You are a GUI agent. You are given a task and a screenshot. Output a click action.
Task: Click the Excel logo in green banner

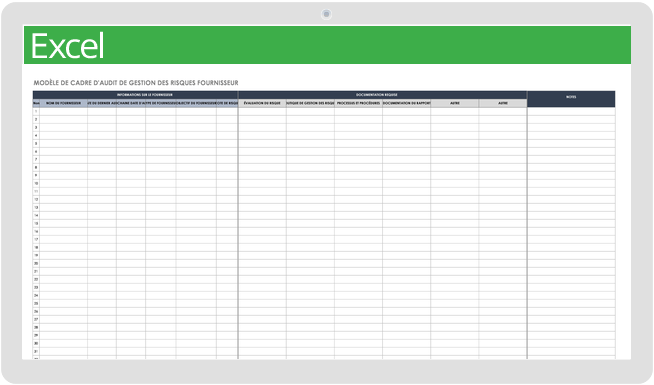67,46
